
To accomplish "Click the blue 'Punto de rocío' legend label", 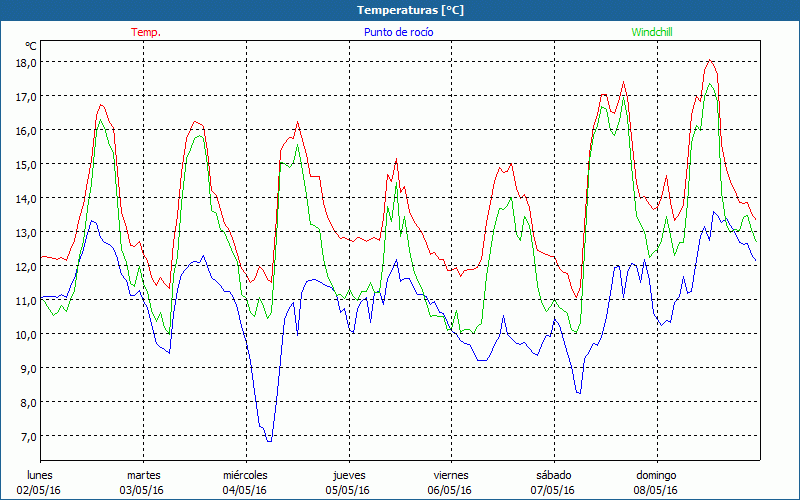I will [399, 32].
